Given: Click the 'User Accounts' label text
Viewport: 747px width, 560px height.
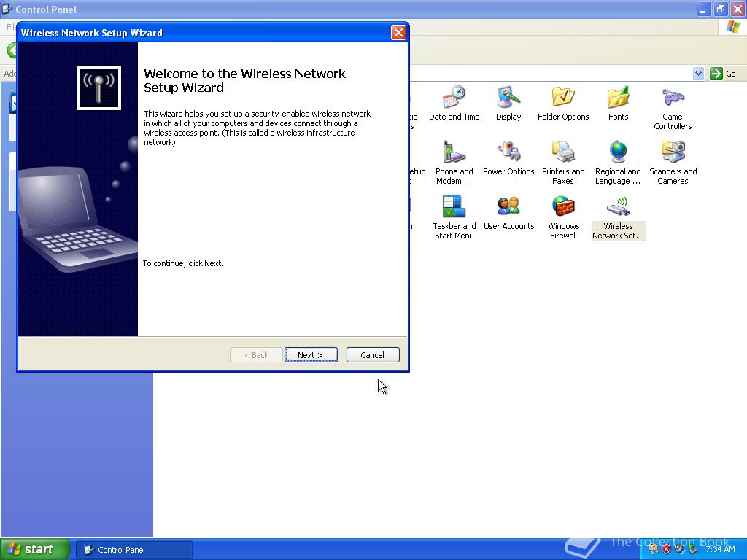Looking at the screenshot, I should (508, 226).
